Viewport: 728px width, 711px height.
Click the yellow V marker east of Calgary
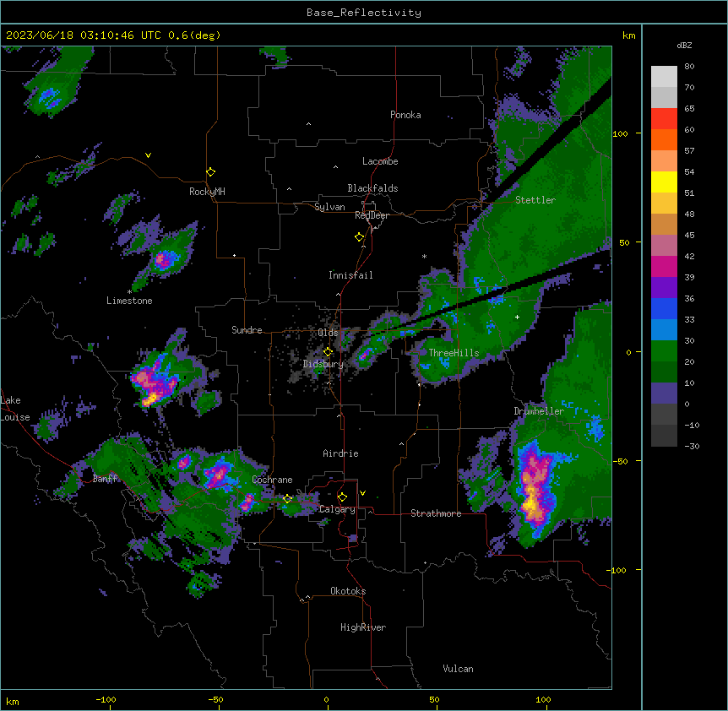click(x=362, y=493)
